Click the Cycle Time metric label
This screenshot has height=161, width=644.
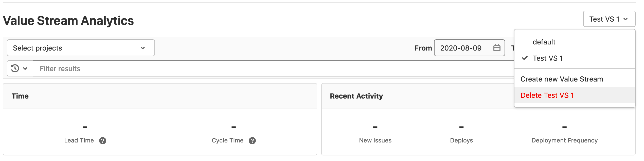pyautogui.click(x=227, y=140)
